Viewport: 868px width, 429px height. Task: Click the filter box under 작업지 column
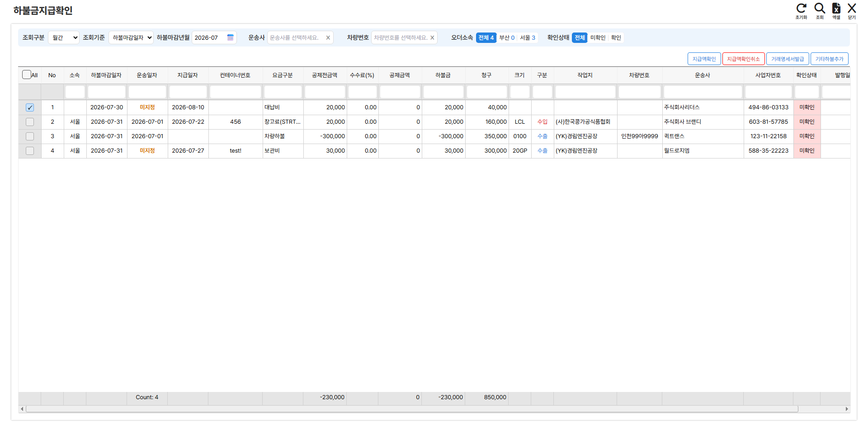click(585, 92)
